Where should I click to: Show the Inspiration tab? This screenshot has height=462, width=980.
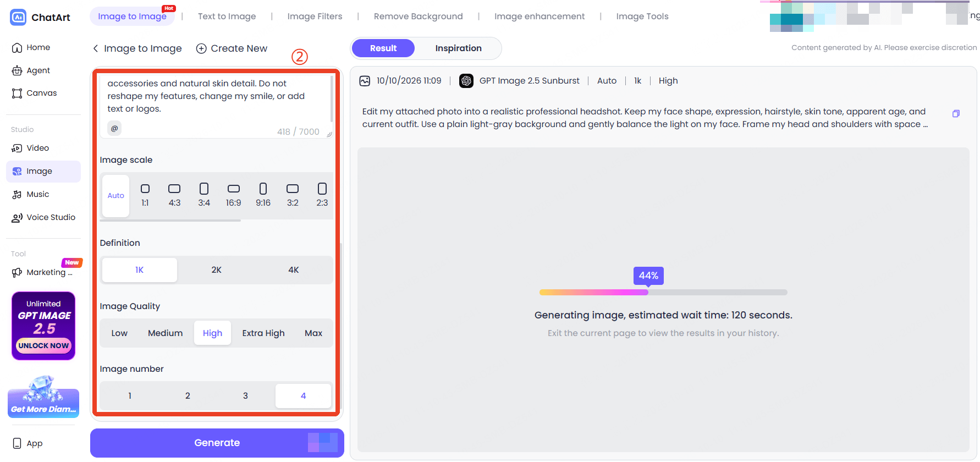tap(458, 48)
